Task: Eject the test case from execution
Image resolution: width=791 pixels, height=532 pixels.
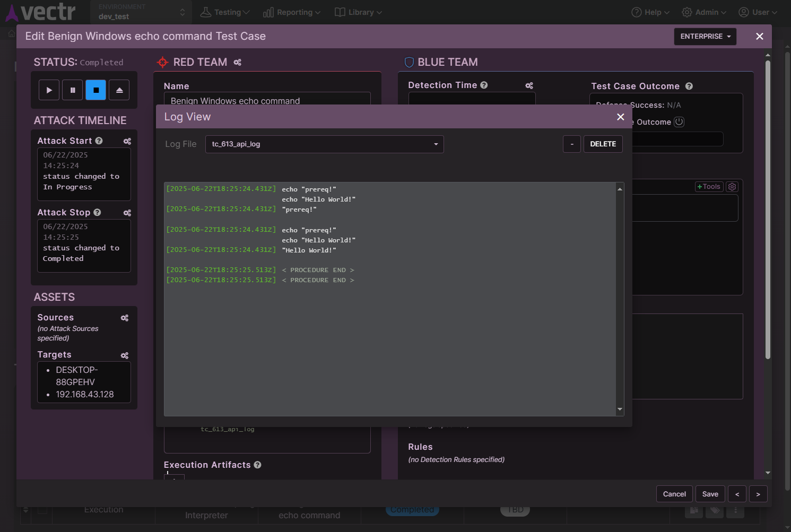Action: click(x=119, y=90)
